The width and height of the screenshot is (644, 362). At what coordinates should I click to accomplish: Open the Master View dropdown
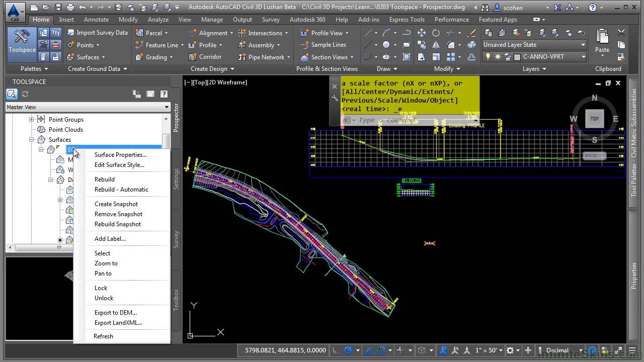tap(88, 107)
